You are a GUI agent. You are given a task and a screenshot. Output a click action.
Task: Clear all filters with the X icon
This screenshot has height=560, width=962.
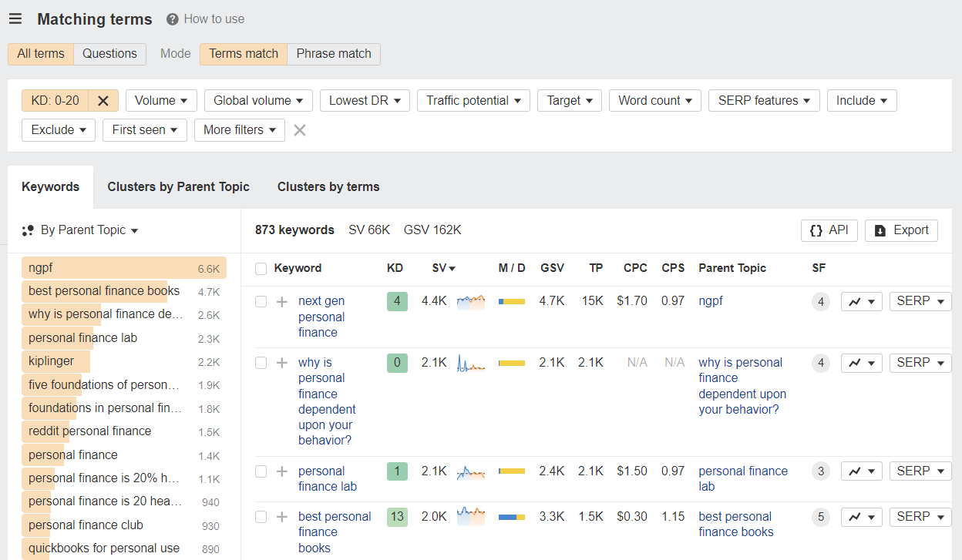[299, 129]
